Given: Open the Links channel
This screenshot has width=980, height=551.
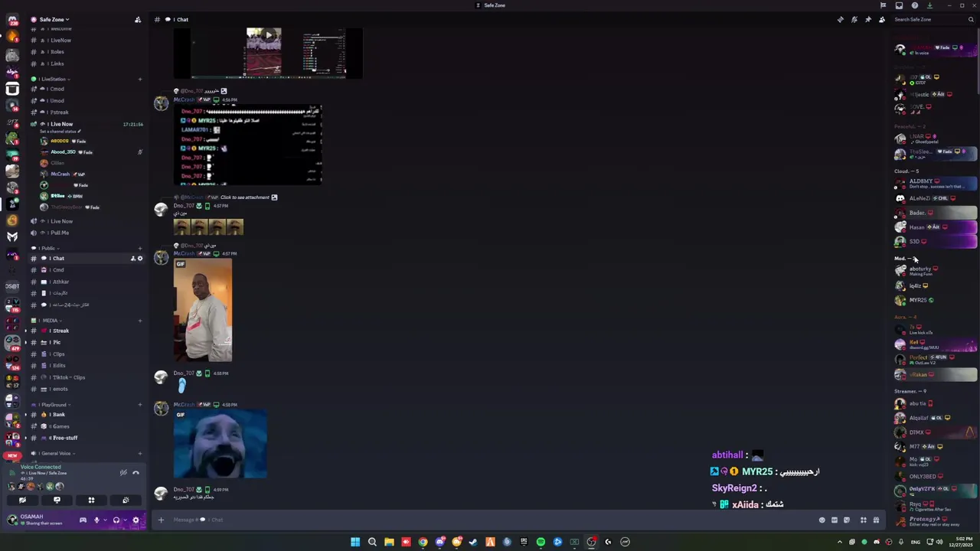Looking at the screenshot, I should click(86, 64).
